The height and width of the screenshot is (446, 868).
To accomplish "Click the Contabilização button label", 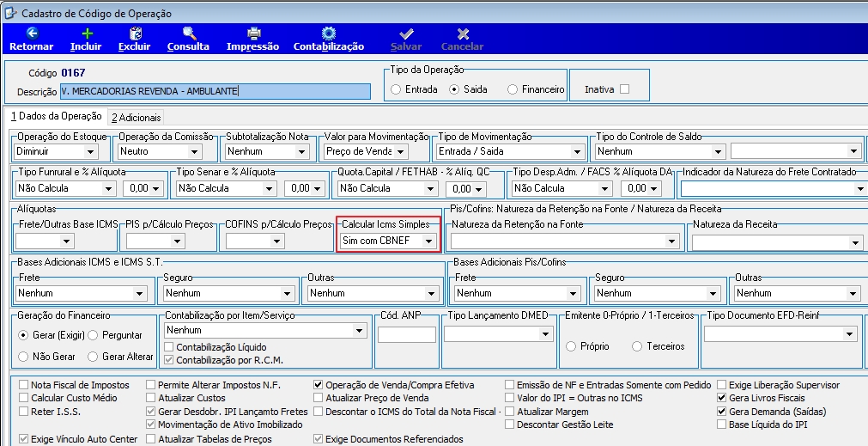I will pos(329,46).
